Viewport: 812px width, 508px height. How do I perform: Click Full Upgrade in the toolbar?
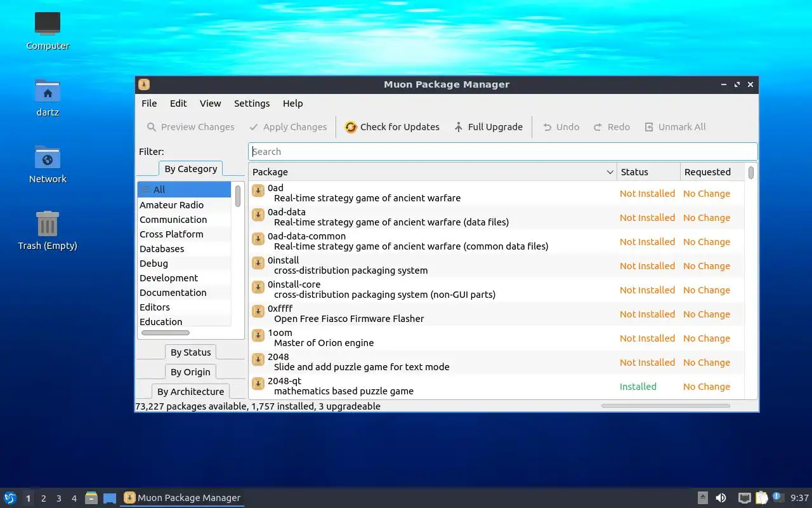tap(488, 127)
